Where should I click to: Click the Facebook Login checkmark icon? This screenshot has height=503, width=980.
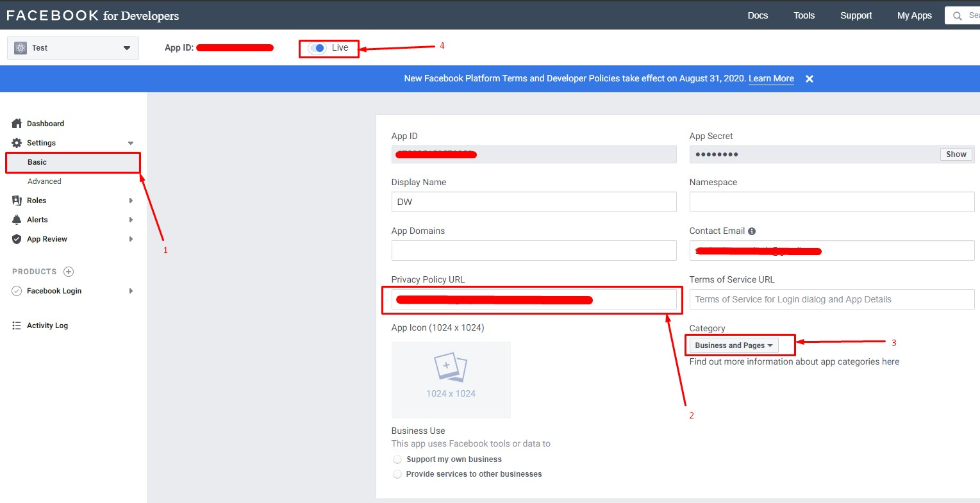[17, 291]
